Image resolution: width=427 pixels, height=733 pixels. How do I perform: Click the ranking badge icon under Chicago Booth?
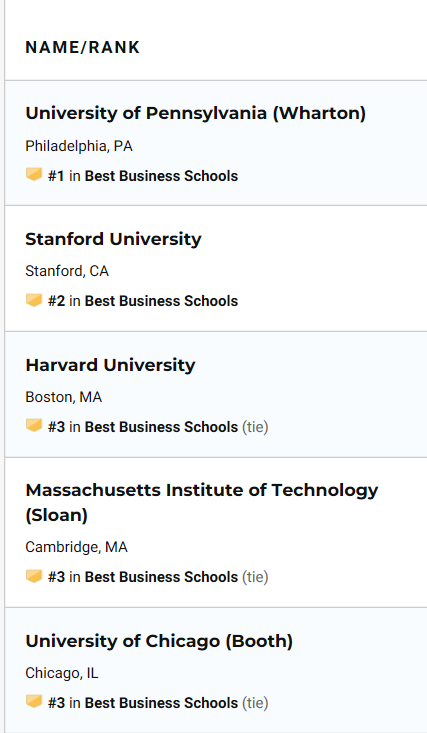34,702
